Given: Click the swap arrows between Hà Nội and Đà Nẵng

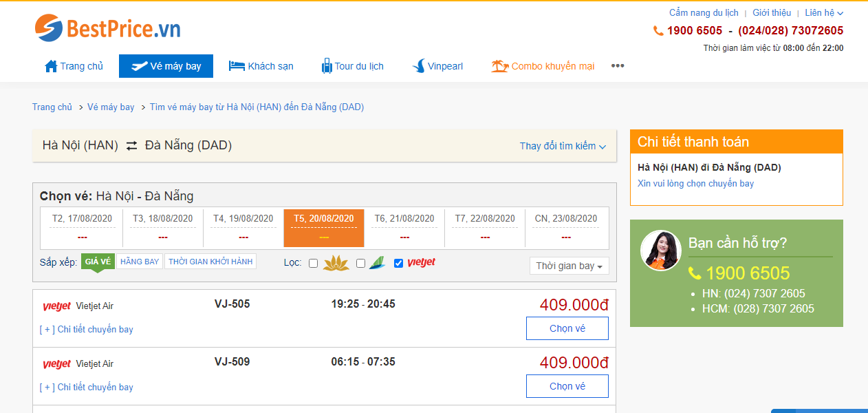Looking at the screenshot, I should pos(131,145).
